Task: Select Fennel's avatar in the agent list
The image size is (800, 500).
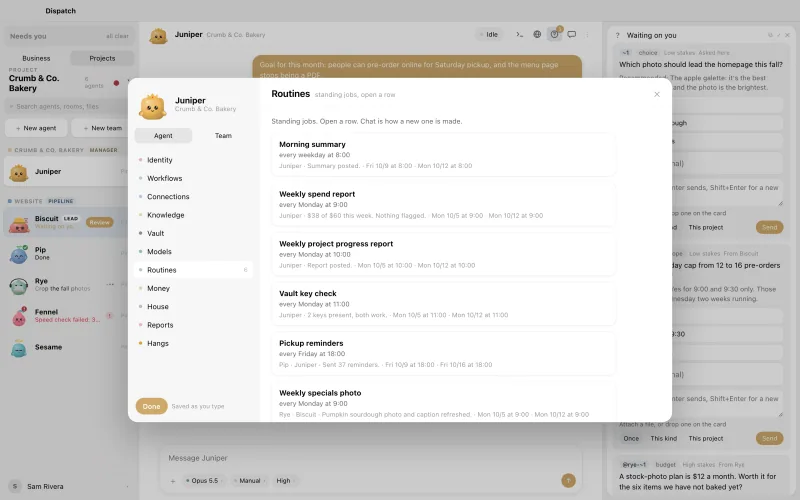Action: (x=19, y=316)
